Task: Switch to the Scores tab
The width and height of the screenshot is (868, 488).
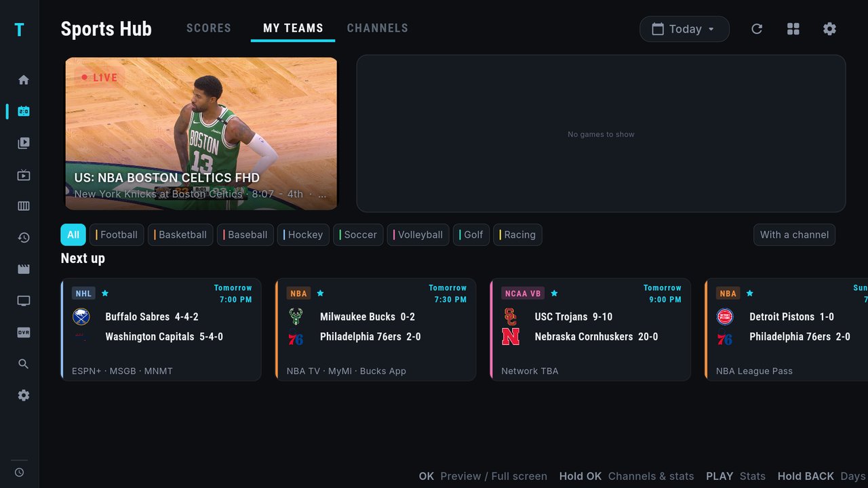Action: pyautogui.click(x=209, y=28)
